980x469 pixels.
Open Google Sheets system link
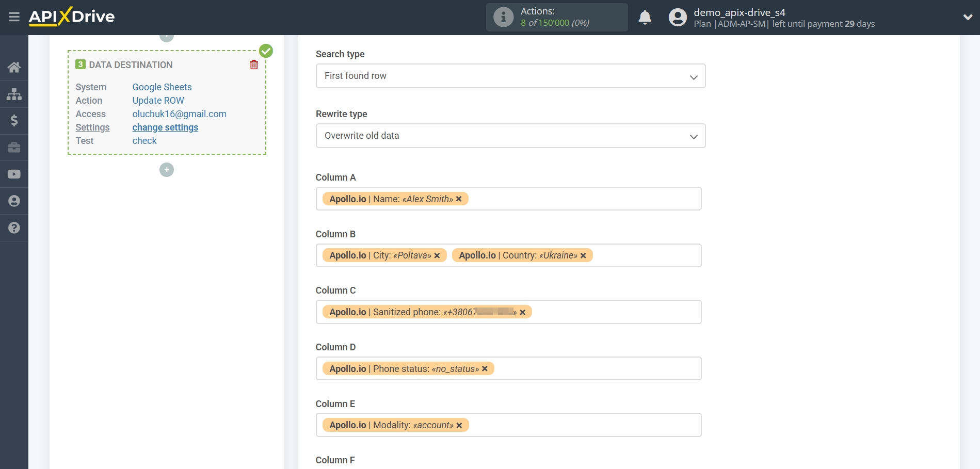pos(162,87)
